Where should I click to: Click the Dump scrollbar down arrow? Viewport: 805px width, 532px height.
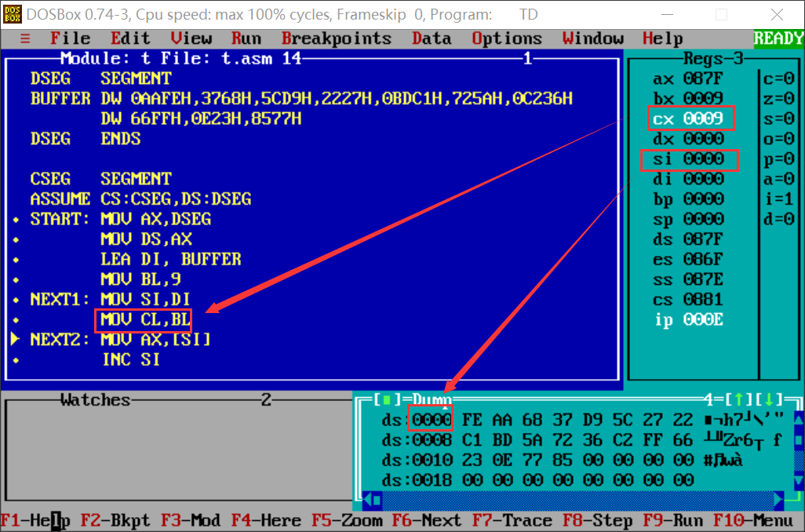[799, 480]
